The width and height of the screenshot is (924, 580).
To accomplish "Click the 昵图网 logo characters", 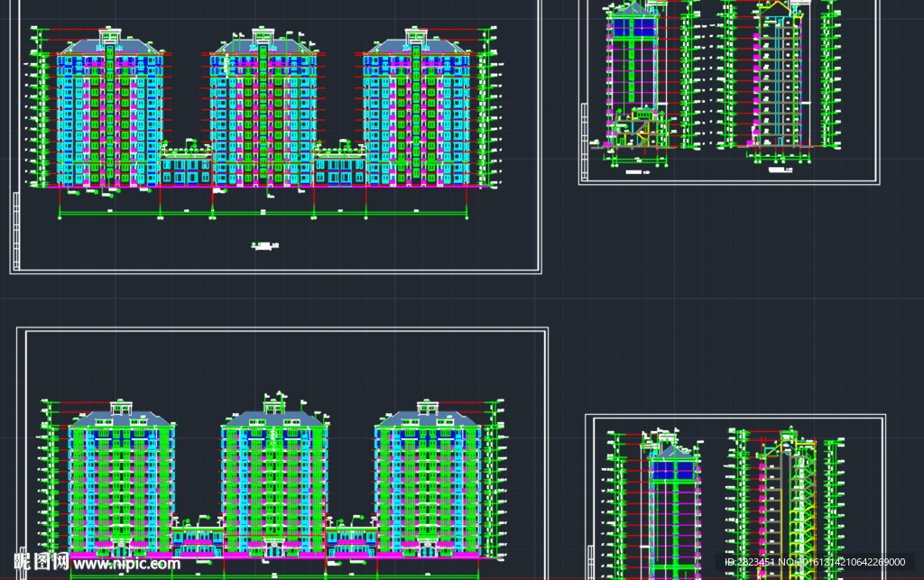I will [42, 562].
